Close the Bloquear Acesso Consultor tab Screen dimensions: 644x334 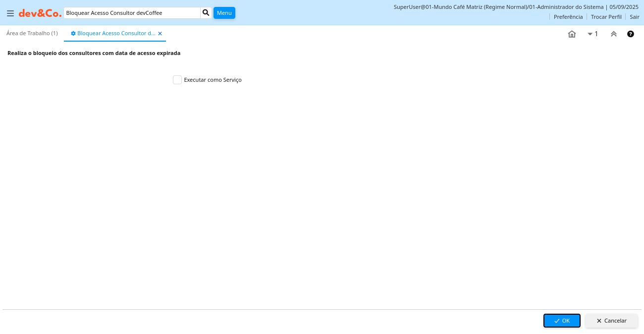coord(160,34)
